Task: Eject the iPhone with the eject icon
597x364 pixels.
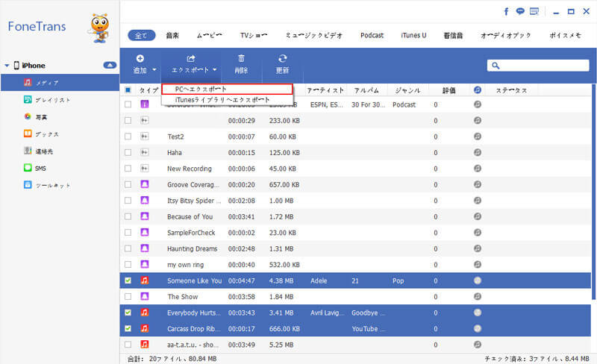Action: click(110, 65)
